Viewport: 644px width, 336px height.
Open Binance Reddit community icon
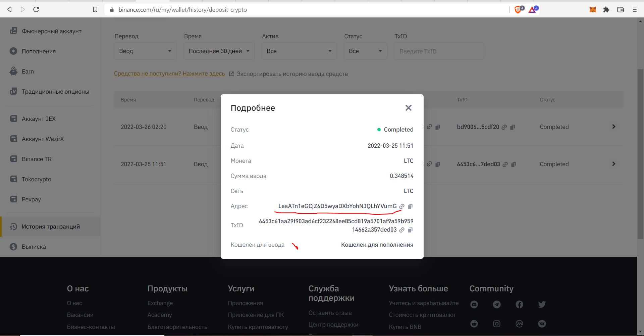474,324
